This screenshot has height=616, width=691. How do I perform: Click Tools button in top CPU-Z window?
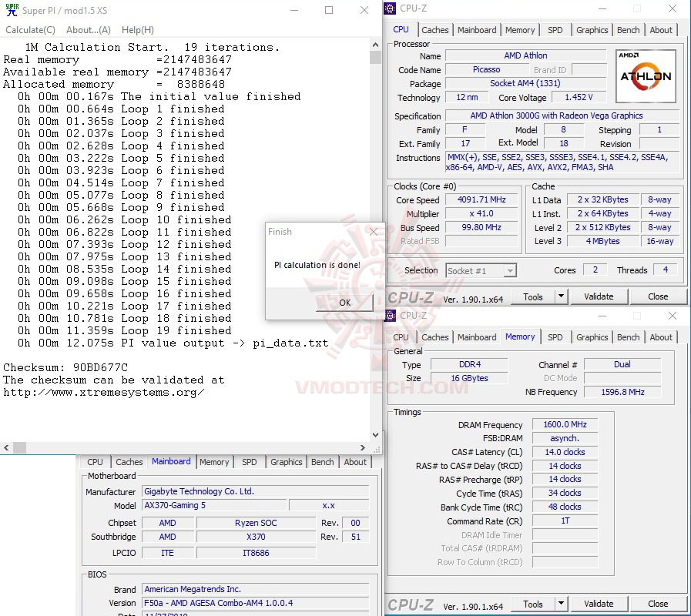[533, 297]
